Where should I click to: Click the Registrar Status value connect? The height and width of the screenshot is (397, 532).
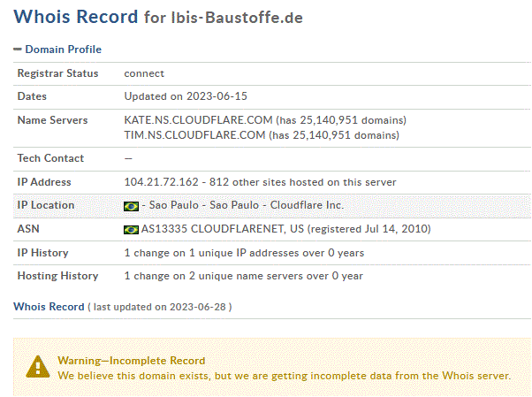144,73
